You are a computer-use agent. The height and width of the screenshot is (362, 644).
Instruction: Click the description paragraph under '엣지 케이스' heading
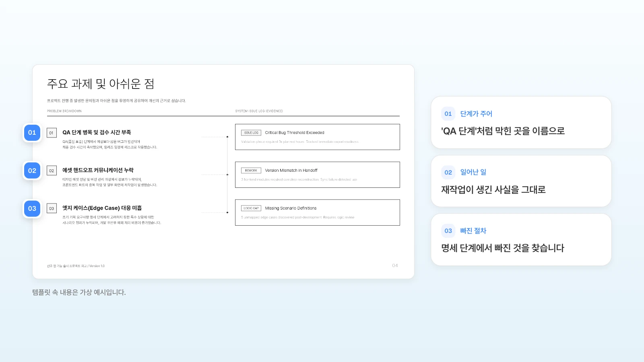111,220
